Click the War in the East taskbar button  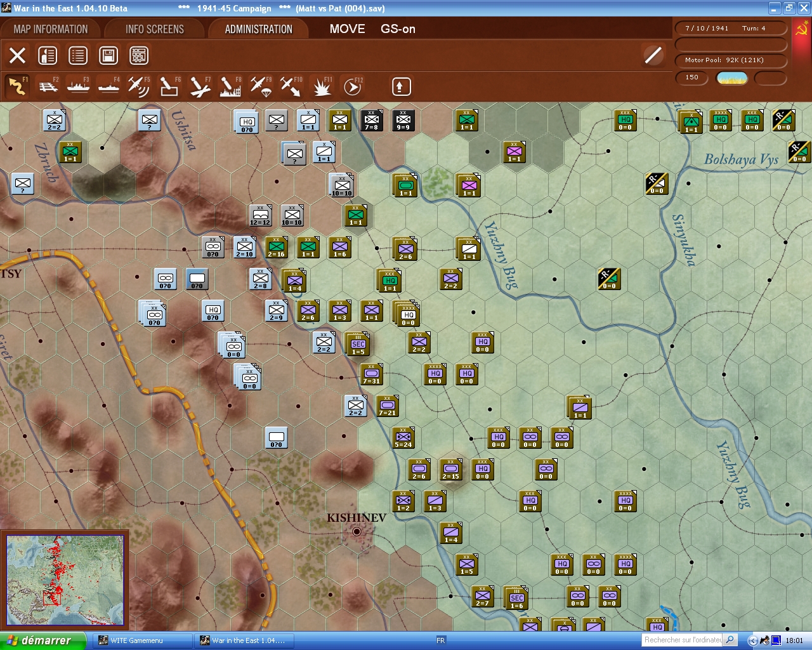coord(244,640)
